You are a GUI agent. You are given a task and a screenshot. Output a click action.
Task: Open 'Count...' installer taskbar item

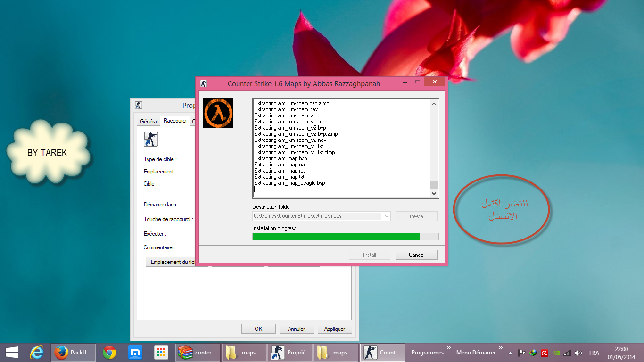pos(382,352)
